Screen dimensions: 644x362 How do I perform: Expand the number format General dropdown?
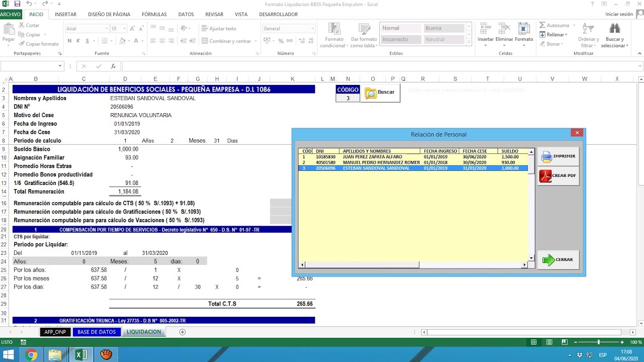312,29
